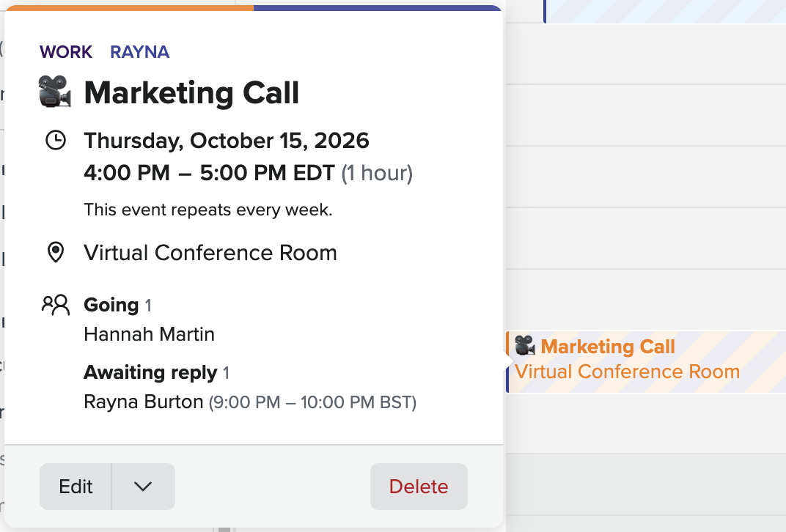
Task: Click Virtual Conference Room location text in popover
Action: [x=210, y=253]
